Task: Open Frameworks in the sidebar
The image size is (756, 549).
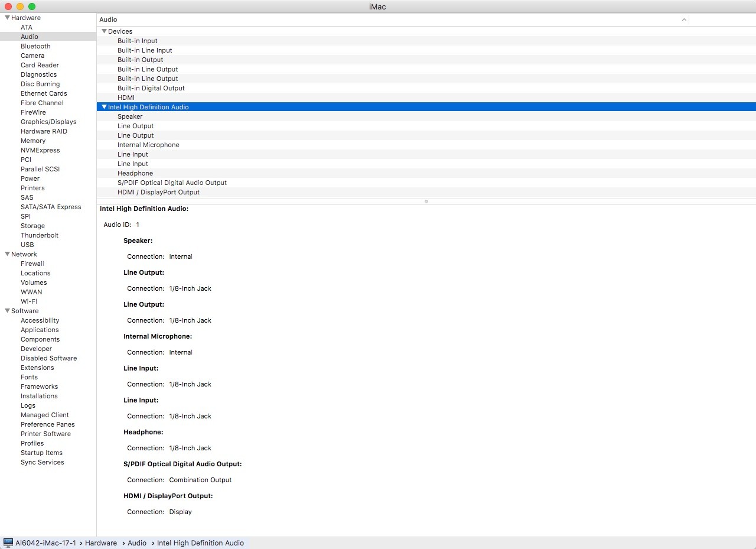Action: click(39, 386)
